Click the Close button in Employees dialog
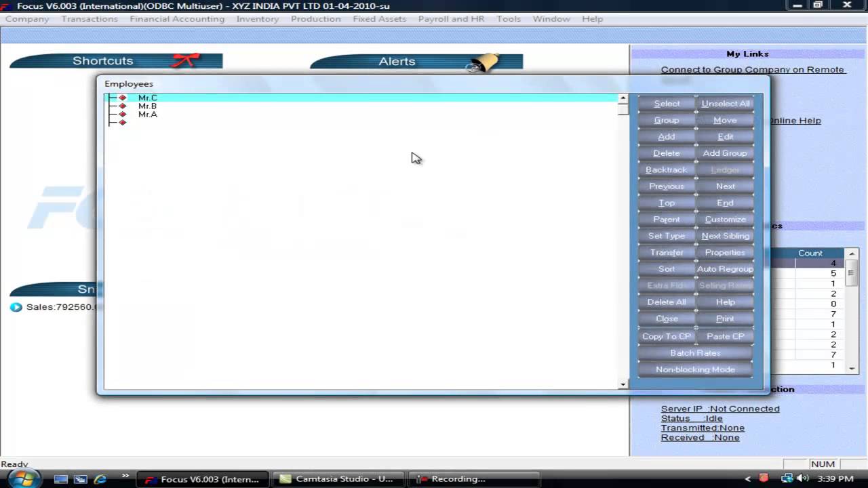The height and width of the screenshot is (488, 868). 667,319
